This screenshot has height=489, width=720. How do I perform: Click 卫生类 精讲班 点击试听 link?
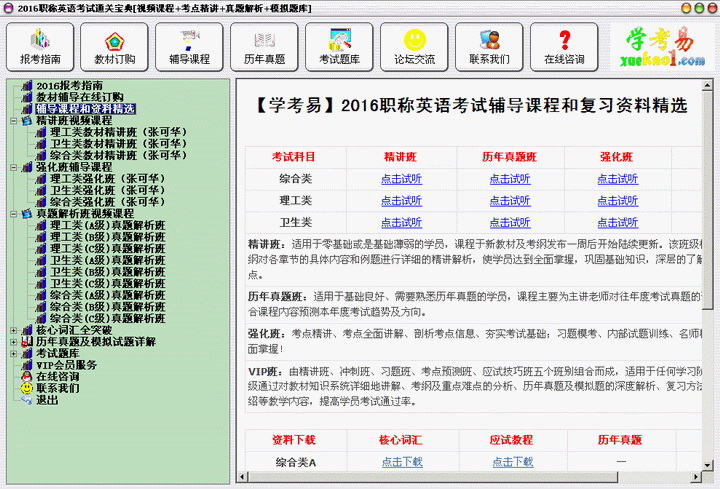coord(401,223)
